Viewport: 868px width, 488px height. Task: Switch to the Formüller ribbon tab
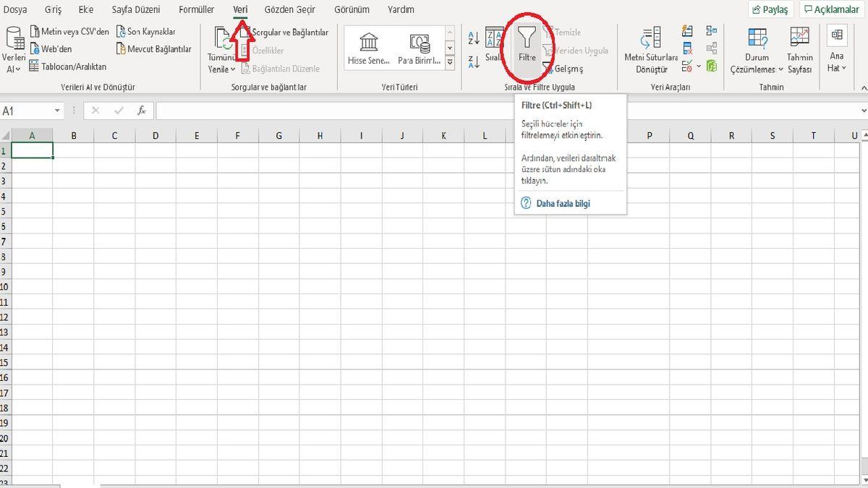coord(196,9)
